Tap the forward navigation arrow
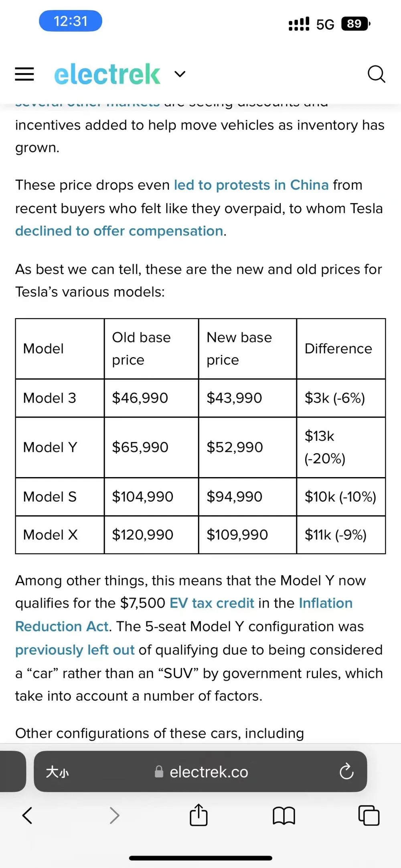The image size is (401, 868). click(114, 815)
